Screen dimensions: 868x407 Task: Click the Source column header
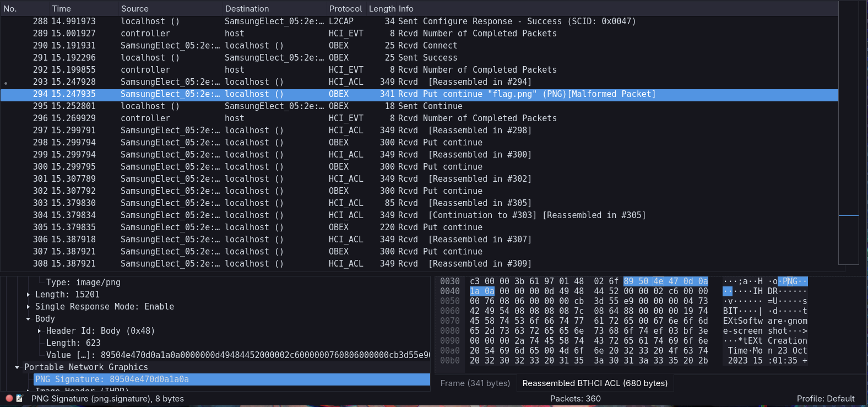point(135,9)
